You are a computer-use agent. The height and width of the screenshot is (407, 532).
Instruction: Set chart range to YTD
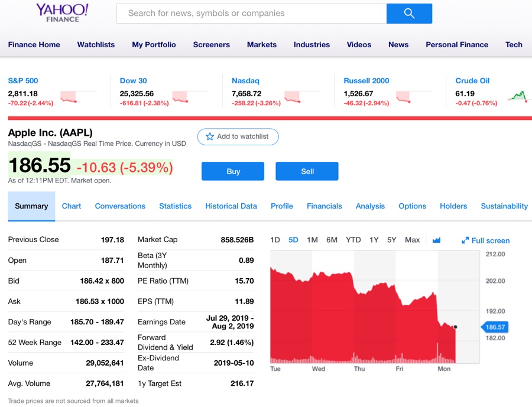353,240
